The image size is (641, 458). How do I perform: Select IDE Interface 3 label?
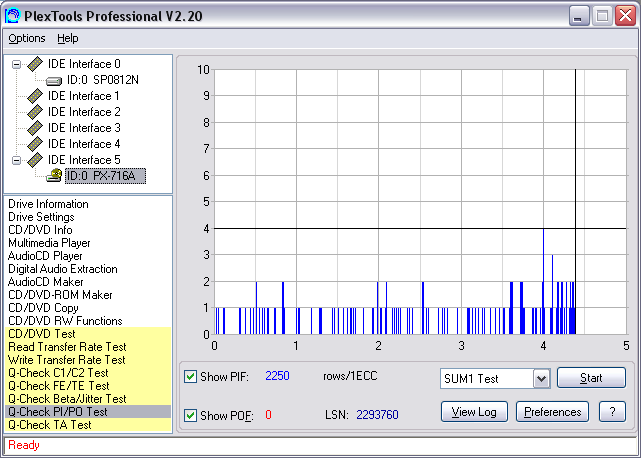(x=84, y=128)
